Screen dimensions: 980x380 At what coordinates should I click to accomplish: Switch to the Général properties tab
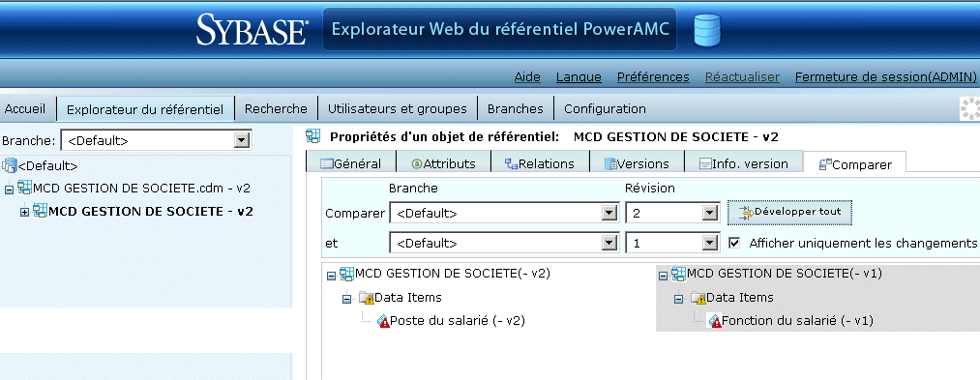pyautogui.click(x=351, y=163)
